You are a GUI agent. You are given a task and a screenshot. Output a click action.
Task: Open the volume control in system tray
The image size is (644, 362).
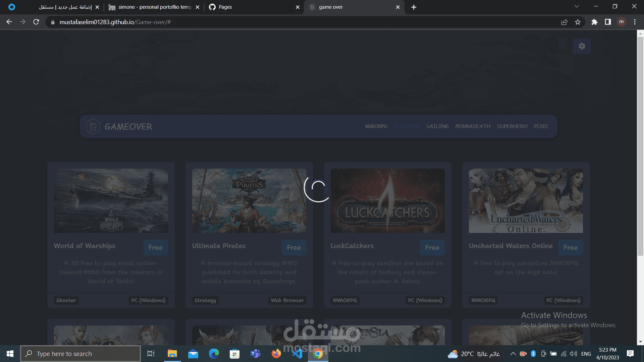[x=574, y=354]
